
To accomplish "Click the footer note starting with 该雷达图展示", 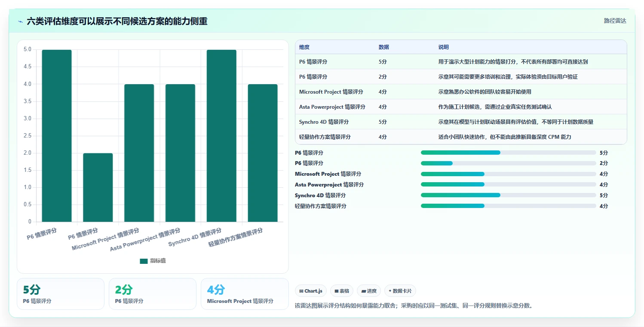I will coord(414,306).
